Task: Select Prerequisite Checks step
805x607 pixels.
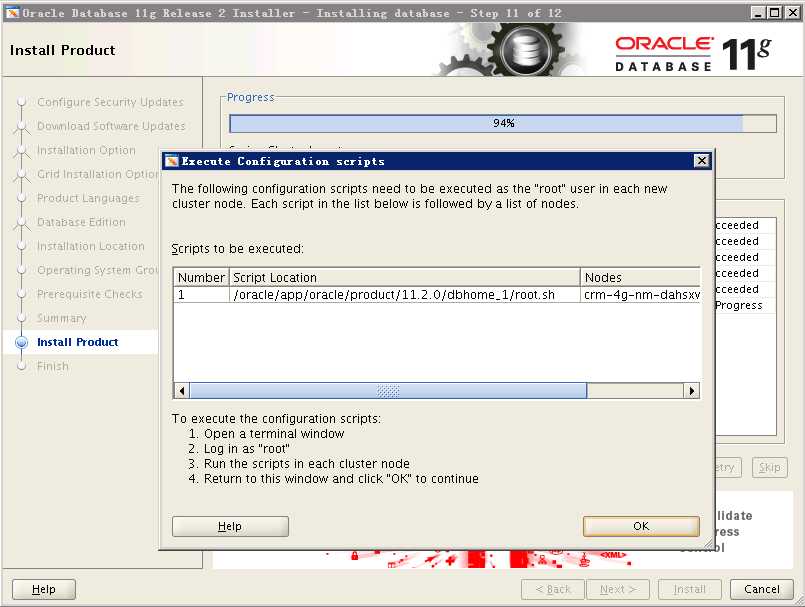Action: point(90,294)
